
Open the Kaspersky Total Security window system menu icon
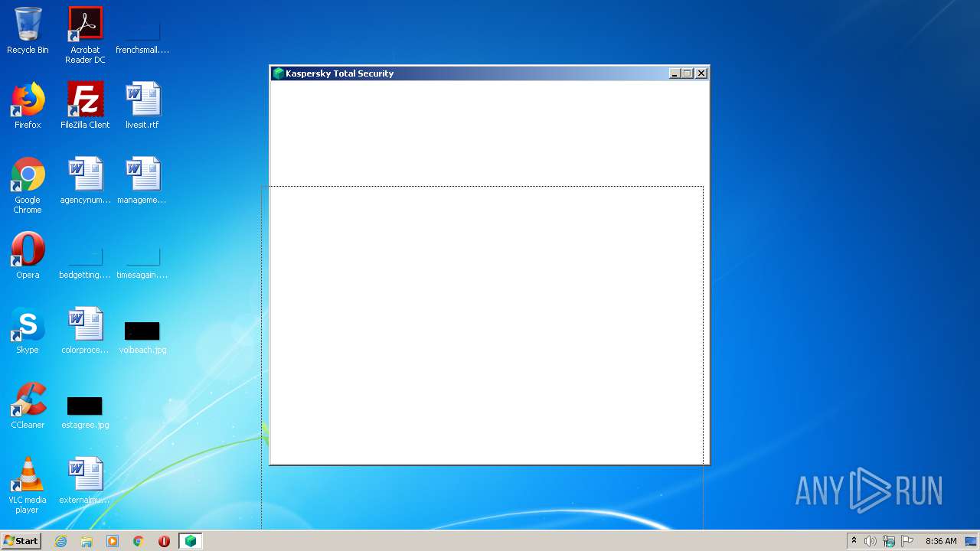click(279, 73)
